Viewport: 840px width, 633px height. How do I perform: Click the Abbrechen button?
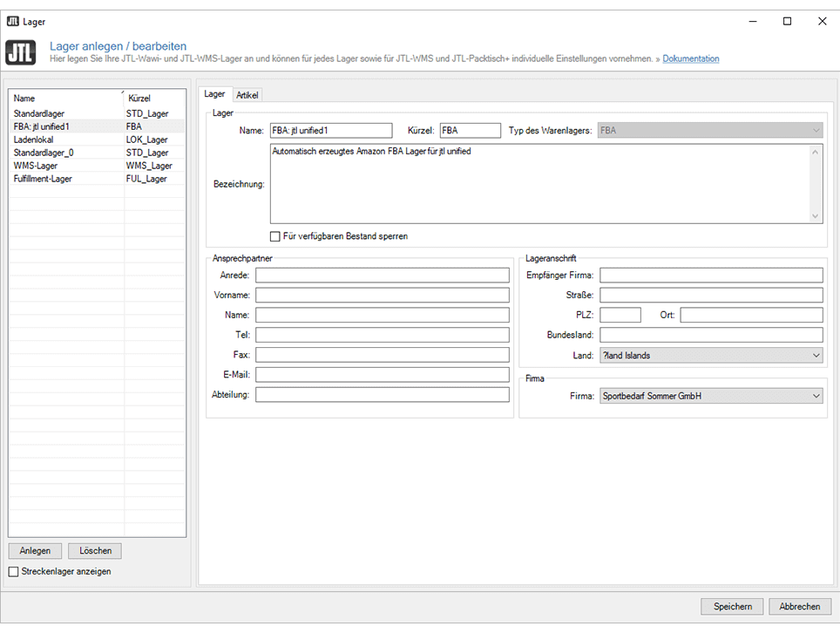tap(799, 607)
